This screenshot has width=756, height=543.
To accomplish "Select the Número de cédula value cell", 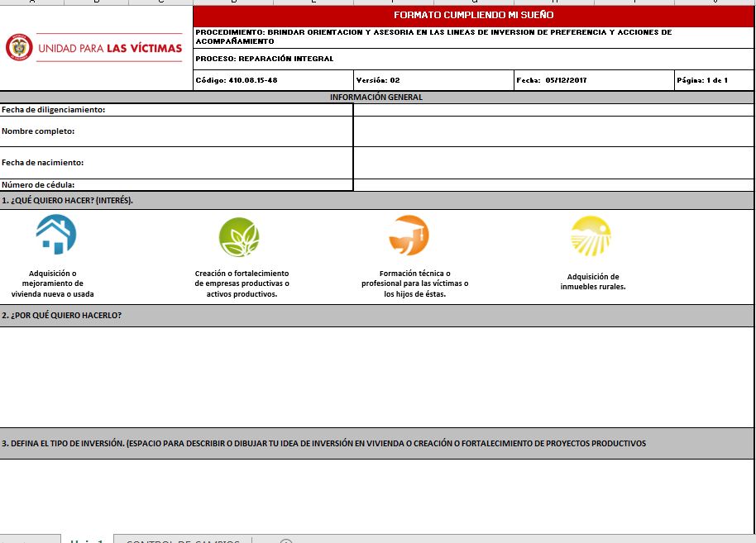I will pyautogui.click(x=553, y=185).
